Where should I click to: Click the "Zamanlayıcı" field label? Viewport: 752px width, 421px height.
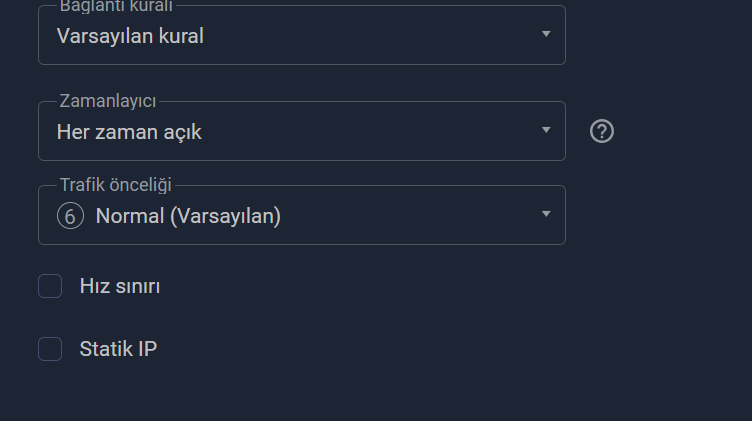click(108, 101)
